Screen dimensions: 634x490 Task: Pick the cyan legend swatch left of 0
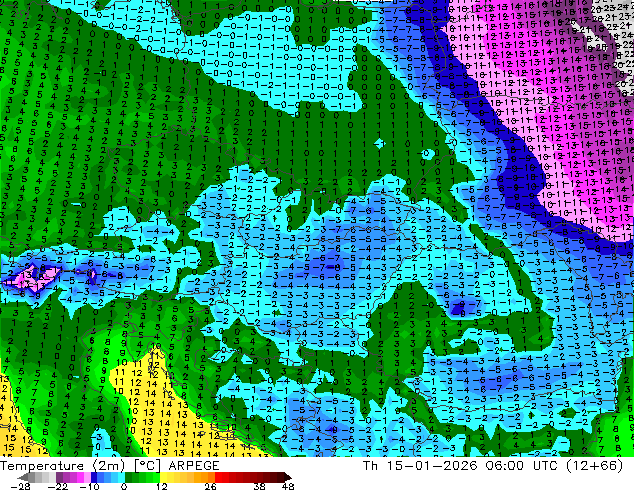point(121,477)
